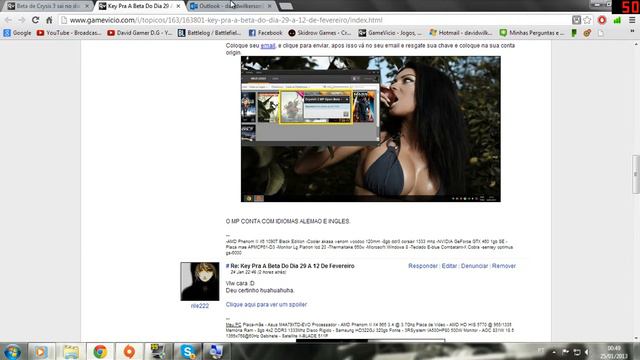
Task: Open the Windows Start menu orb
Action: pos(12,351)
